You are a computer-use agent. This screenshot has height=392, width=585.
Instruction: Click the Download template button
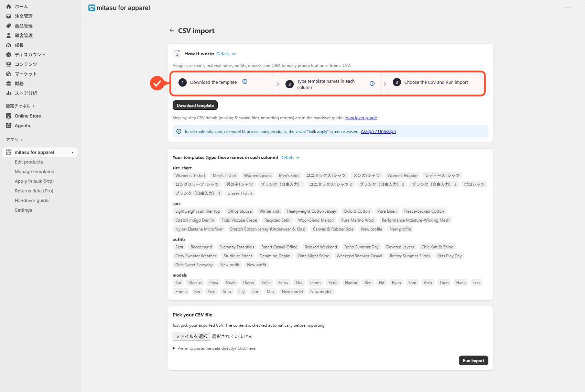pos(195,105)
